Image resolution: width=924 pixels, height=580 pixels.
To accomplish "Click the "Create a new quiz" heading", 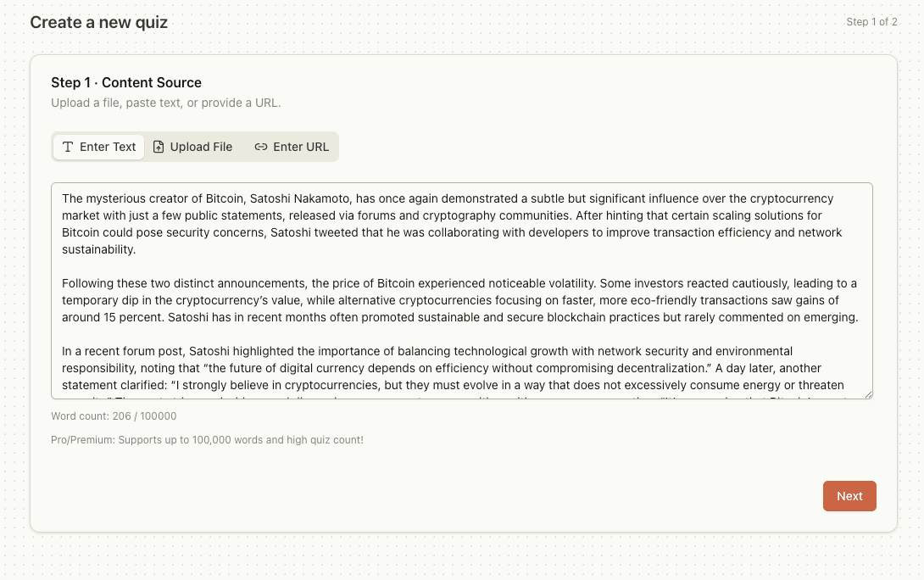I will pos(98,22).
